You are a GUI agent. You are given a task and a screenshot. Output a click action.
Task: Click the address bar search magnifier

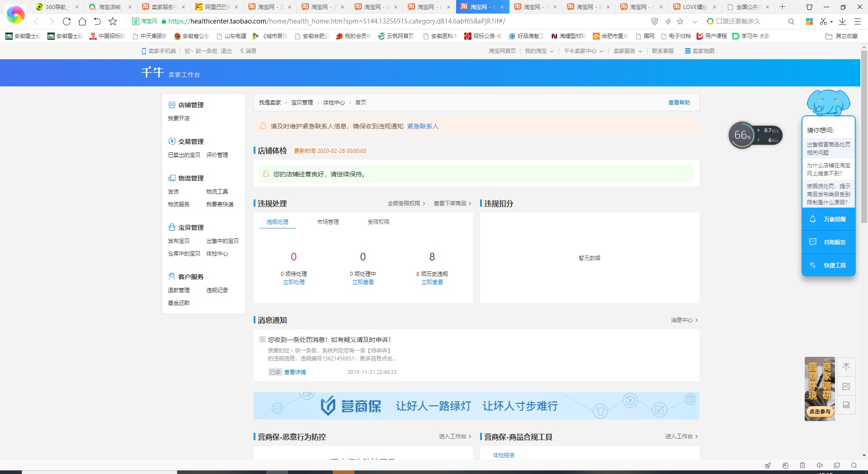click(791, 21)
